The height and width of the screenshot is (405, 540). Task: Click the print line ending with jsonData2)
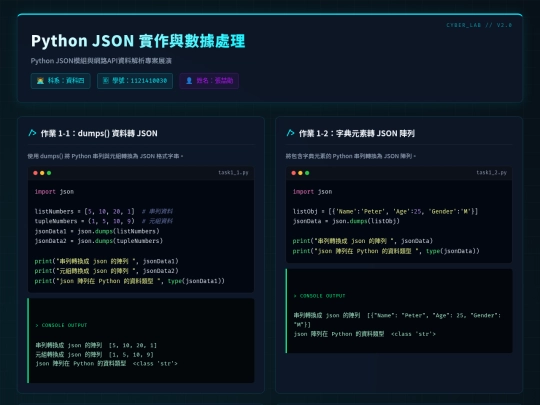[x=106, y=271]
